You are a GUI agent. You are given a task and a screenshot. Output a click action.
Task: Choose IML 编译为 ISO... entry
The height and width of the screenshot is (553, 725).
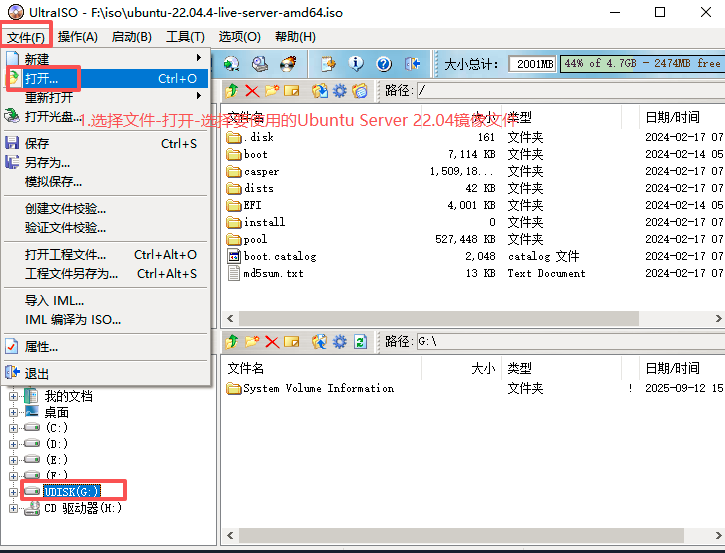[106, 320]
